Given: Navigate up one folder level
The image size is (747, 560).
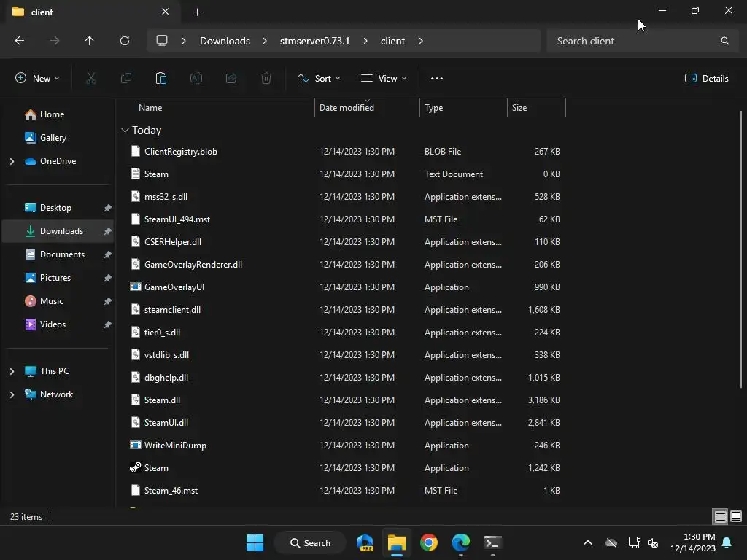Looking at the screenshot, I should point(89,41).
